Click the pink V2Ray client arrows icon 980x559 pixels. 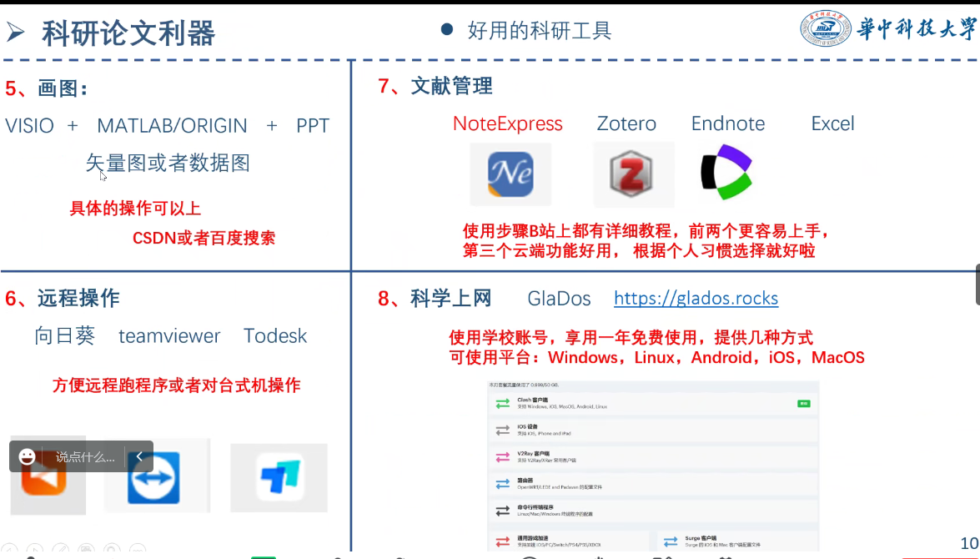pos(502,456)
